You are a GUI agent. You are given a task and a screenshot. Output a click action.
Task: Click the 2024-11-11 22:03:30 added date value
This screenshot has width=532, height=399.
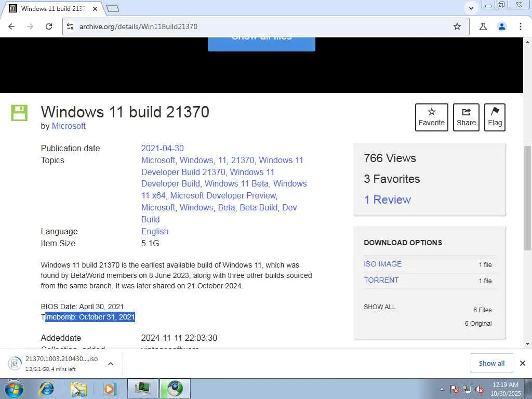[x=179, y=338]
